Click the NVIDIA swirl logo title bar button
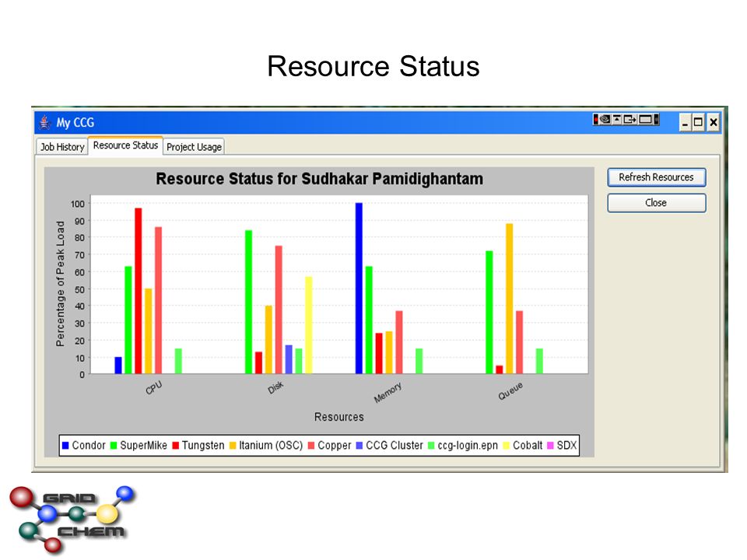The image size is (747, 560). (605, 119)
